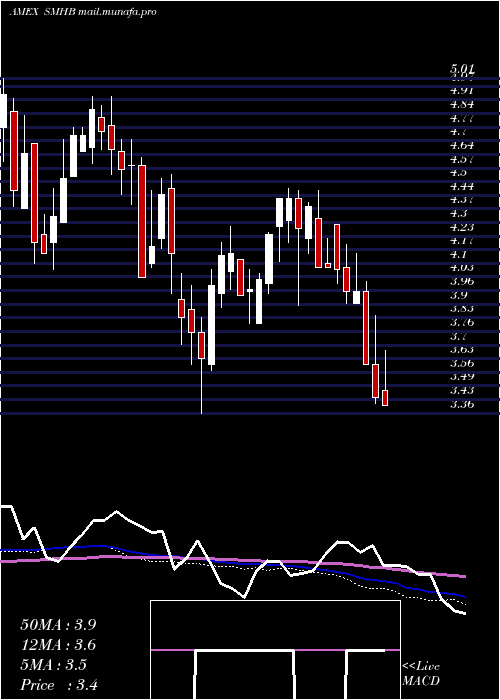Click the 4.64 price axis label
Viewport: 500px width, 700px height.
[x=462, y=145]
